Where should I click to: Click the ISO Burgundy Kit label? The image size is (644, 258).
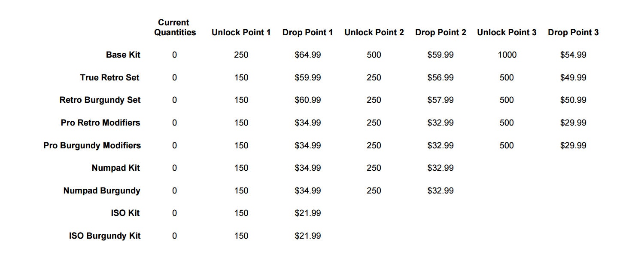pyautogui.click(x=105, y=236)
